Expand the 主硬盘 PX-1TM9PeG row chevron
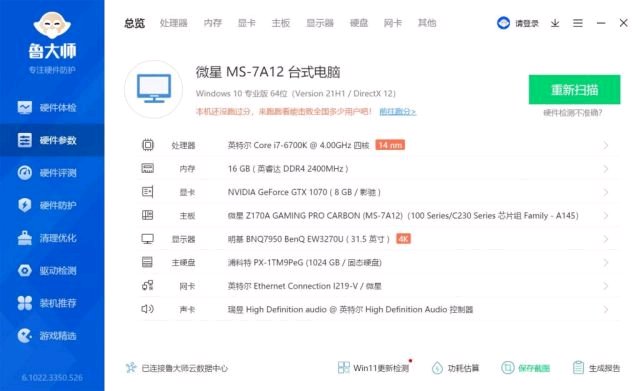Viewport: 640px width, 391px height. click(x=605, y=262)
